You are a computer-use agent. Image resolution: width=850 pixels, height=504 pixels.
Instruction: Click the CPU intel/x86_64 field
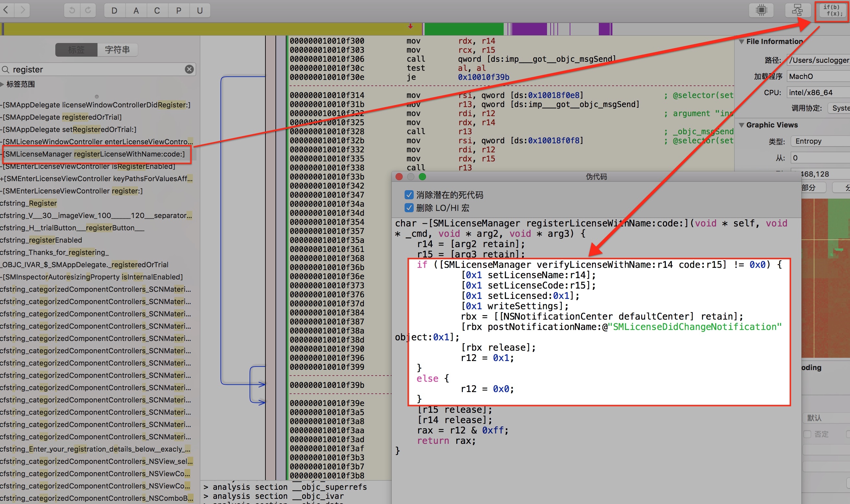818,93
